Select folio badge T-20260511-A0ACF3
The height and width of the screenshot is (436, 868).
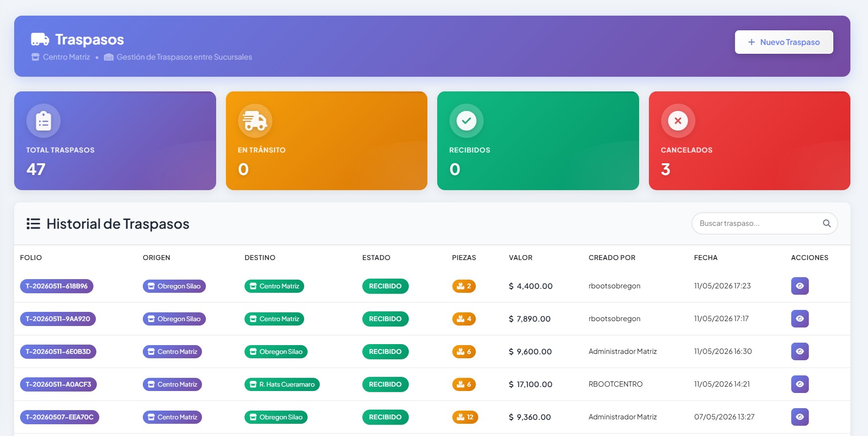tap(58, 384)
